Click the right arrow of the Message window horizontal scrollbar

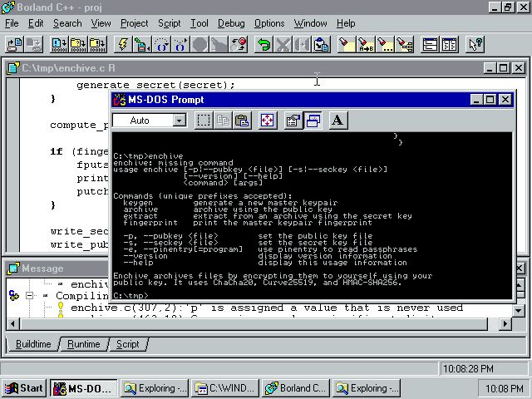click(x=505, y=324)
